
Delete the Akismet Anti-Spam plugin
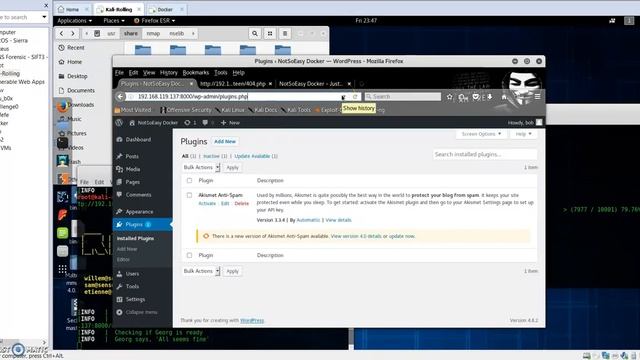[x=241, y=203]
